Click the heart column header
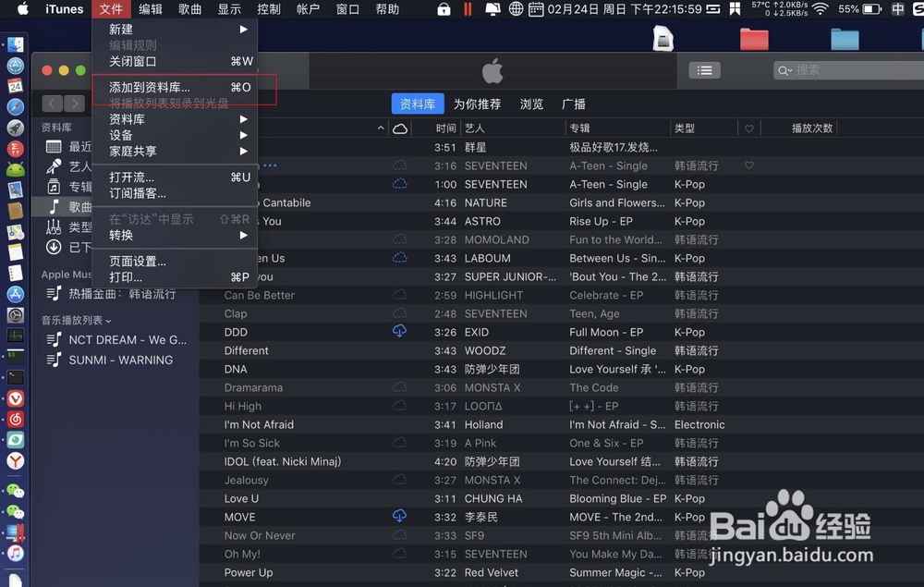 click(748, 128)
